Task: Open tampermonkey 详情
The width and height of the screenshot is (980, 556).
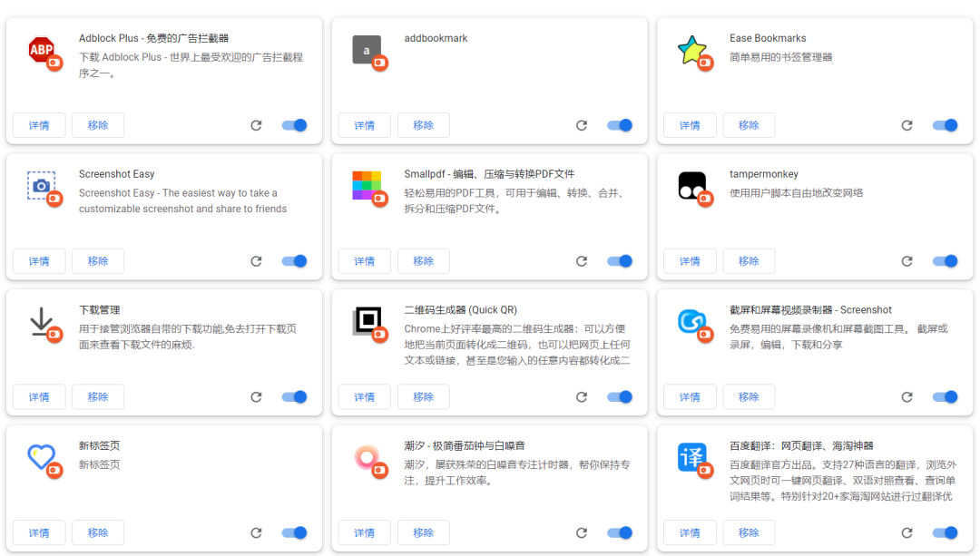Action: click(690, 261)
